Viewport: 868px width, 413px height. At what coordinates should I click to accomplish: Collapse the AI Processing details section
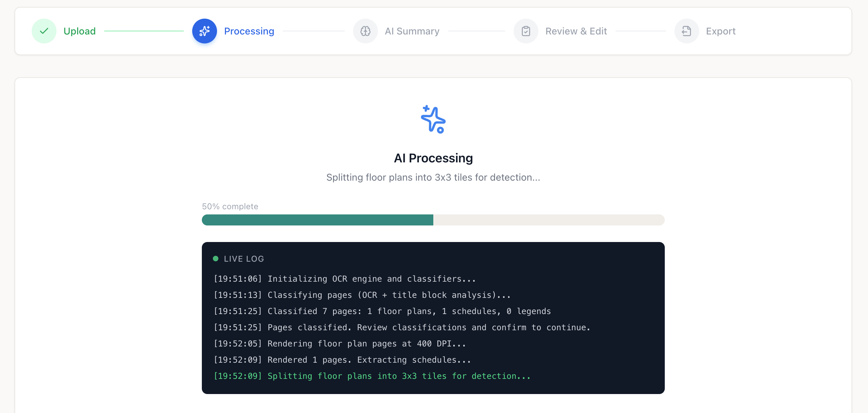(x=433, y=158)
